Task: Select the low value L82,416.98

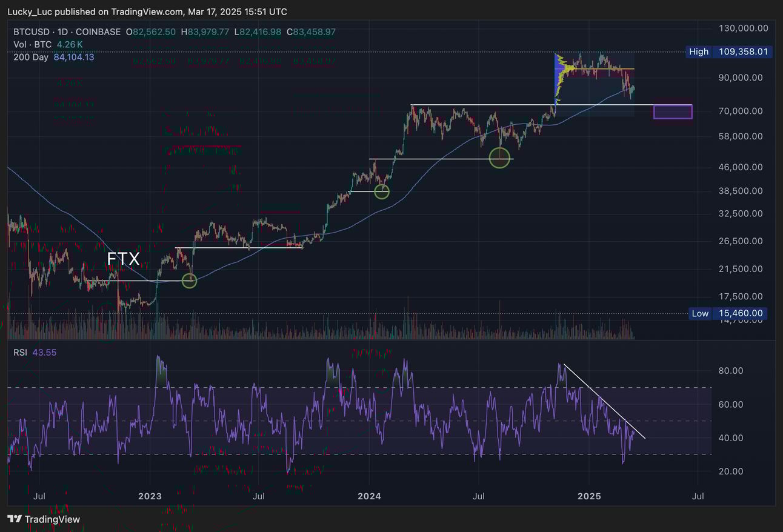Action: [257, 32]
